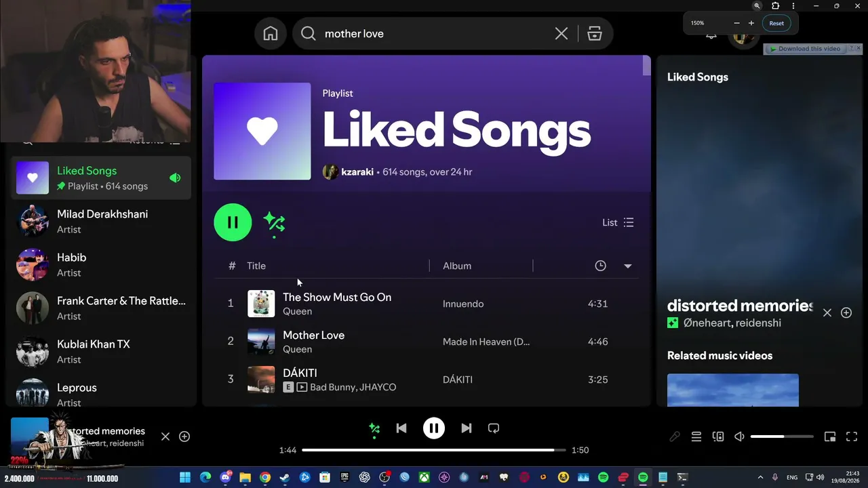Open Steam from the taskbar
Image resolution: width=868 pixels, height=488 pixels.
[x=285, y=477]
